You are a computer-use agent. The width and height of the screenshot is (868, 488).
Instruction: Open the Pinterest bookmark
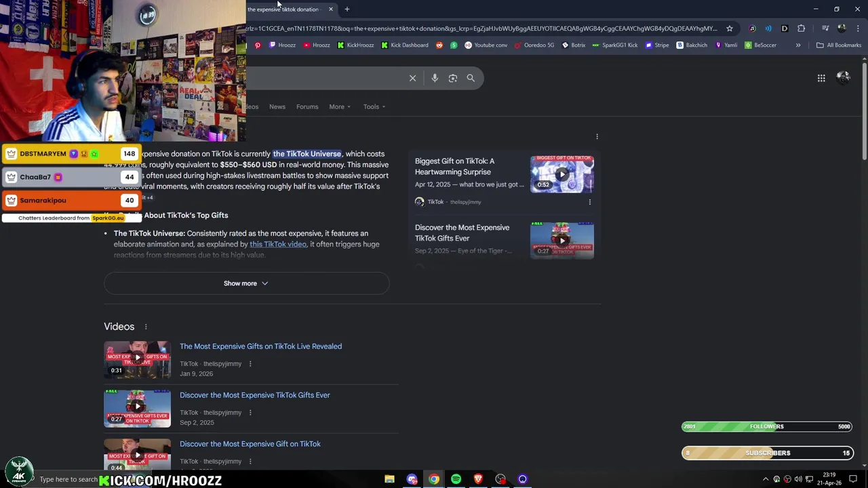point(258,45)
